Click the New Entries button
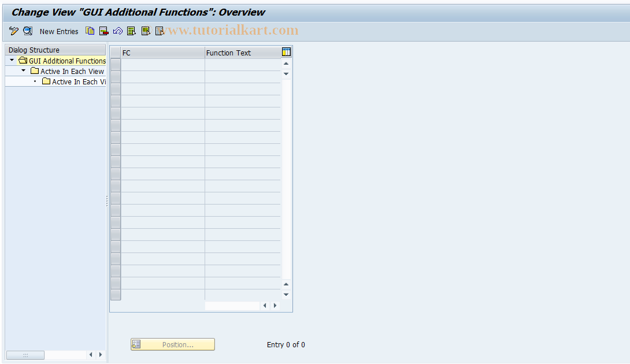The height and width of the screenshot is (364, 630). point(59,31)
